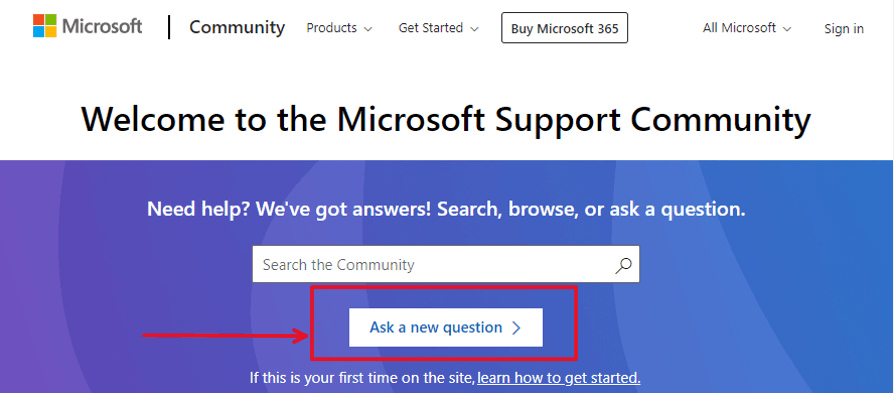Click the Welcome to Microsoft Support Community heading

(446, 119)
